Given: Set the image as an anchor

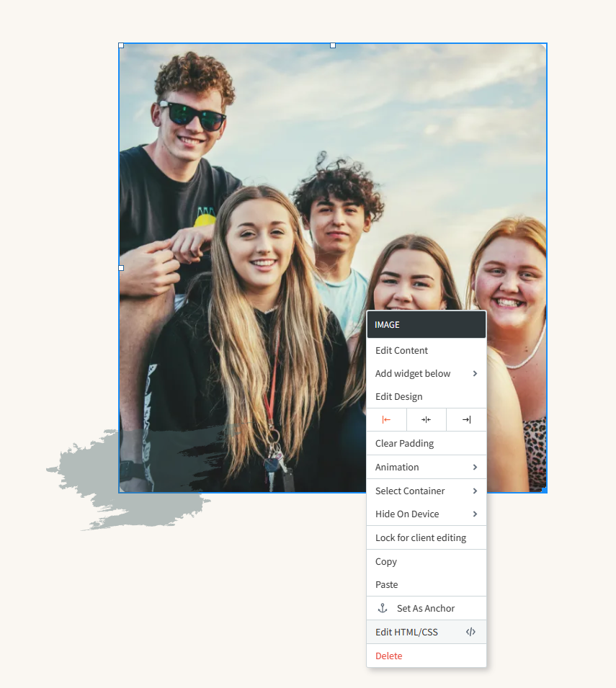Looking at the screenshot, I should [426, 607].
